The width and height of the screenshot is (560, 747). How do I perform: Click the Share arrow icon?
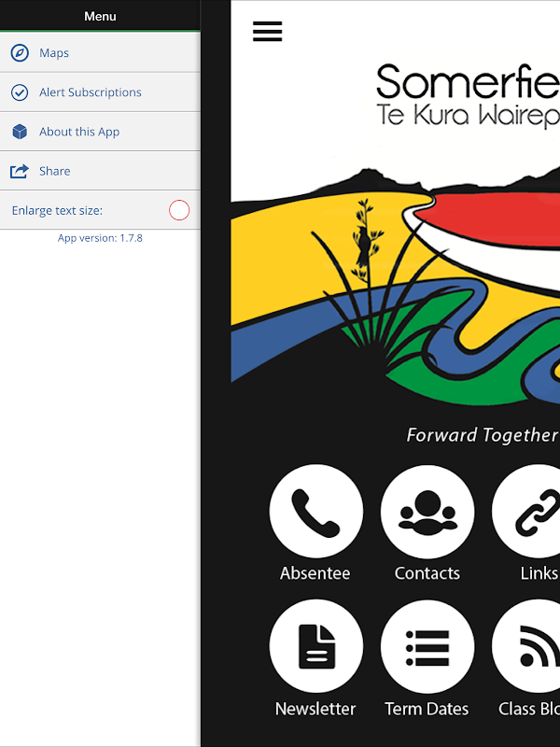pos(20,171)
